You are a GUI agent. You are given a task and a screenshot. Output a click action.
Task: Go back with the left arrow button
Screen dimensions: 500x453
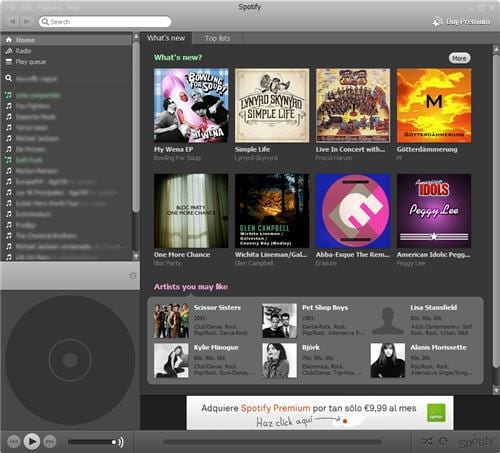tap(13, 22)
